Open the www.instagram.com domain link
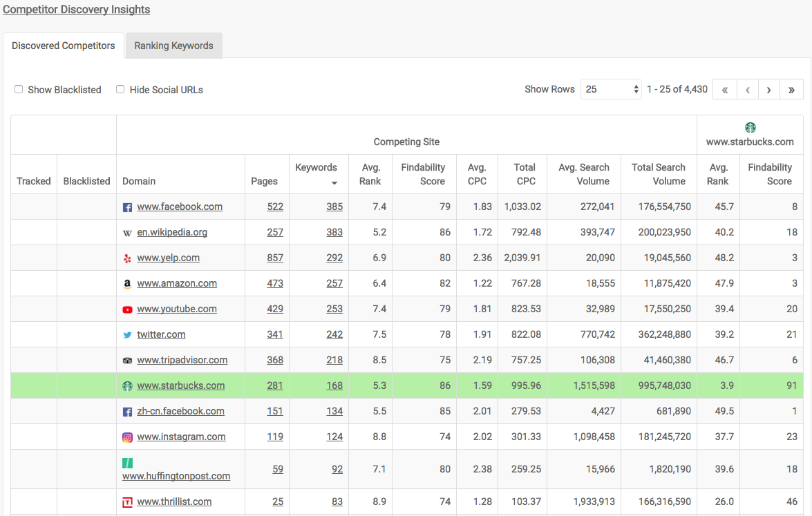The height and width of the screenshot is (516, 812). [x=181, y=437]
